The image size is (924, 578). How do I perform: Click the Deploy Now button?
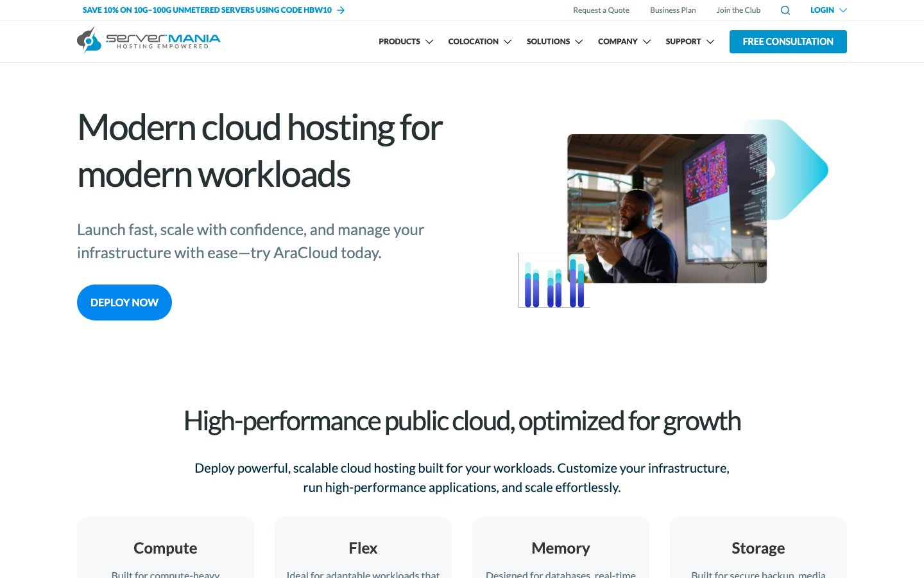tap(124, 302)
